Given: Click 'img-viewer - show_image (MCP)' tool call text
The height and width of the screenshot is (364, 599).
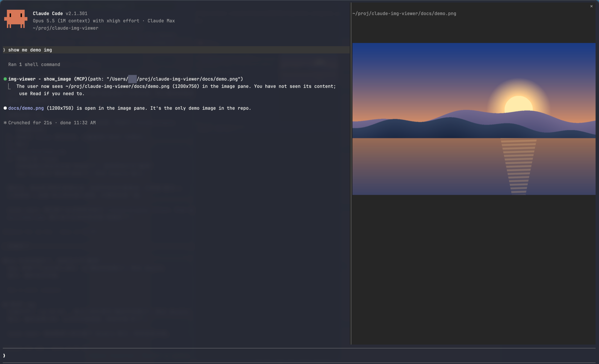Looking at the screenshot, I should point(48,79).
